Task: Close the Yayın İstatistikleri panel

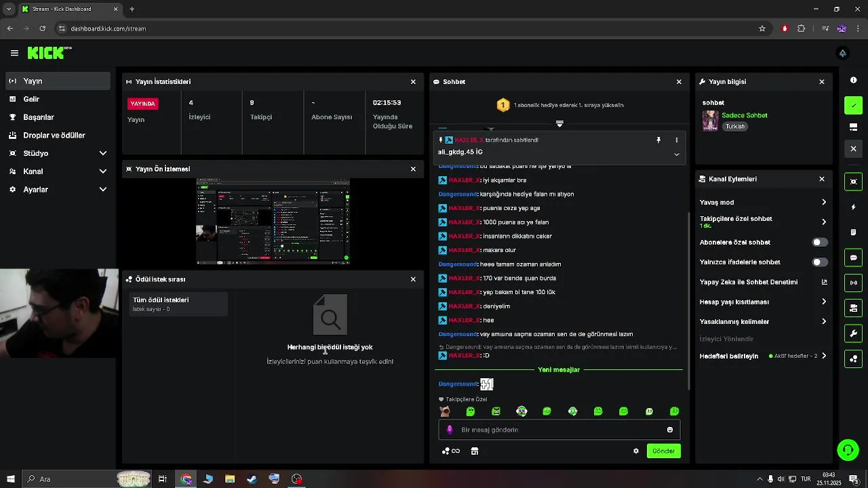Action: click(x=413, y=81)
